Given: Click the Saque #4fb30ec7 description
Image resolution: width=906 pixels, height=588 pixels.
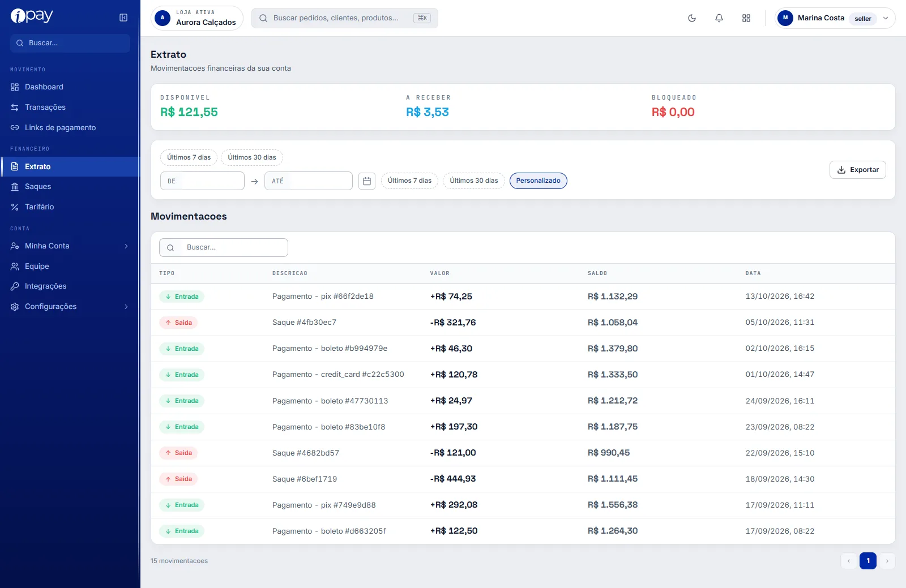Looking at the screenshot, I should pyautogui.click(x=304, y=323).
